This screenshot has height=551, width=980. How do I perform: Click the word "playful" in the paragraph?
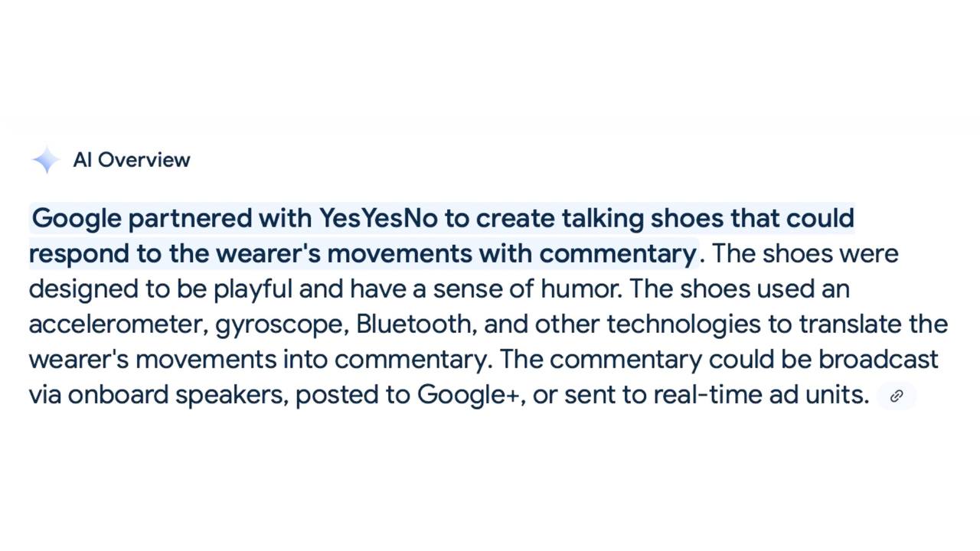253,289
